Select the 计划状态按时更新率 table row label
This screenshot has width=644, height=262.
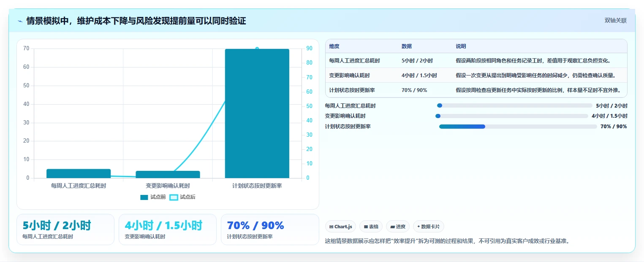point(352,90)
